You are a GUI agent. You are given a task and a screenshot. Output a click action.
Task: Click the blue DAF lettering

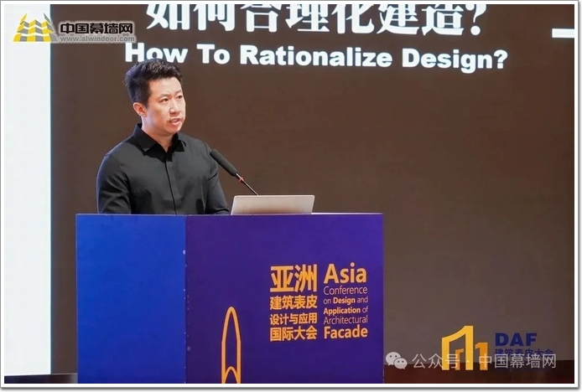[x=516, y=339]
